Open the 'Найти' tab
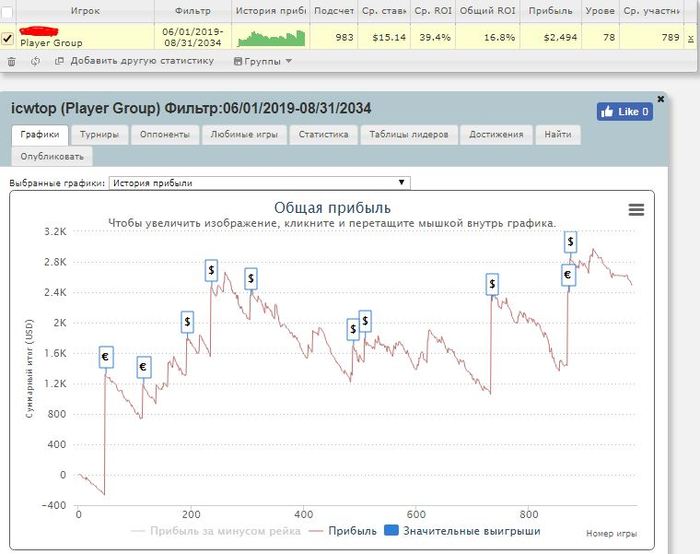Image resolution: width=700 pixels, height=554 pixels. 558,134
